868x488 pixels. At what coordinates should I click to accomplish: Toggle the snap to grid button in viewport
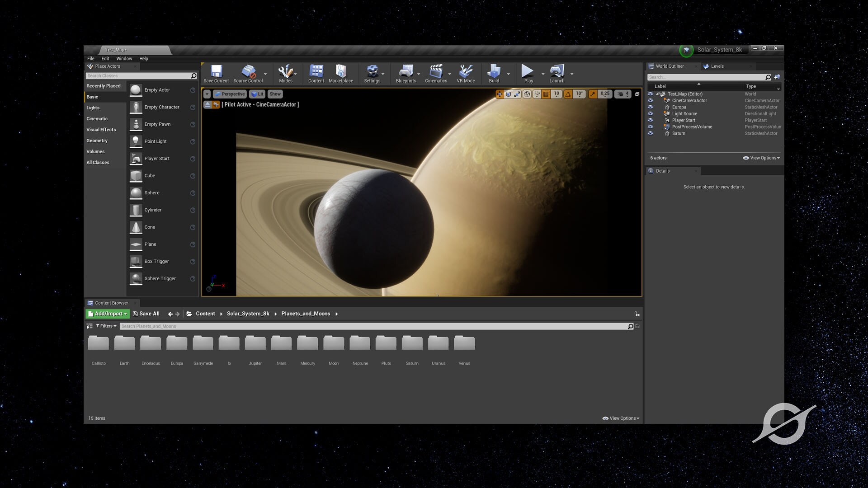pos(546,94)
